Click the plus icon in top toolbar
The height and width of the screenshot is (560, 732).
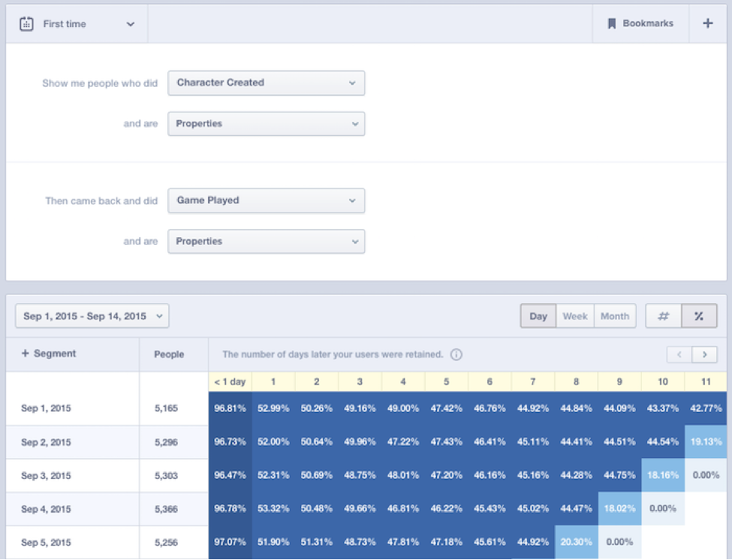tap(706, 23)
